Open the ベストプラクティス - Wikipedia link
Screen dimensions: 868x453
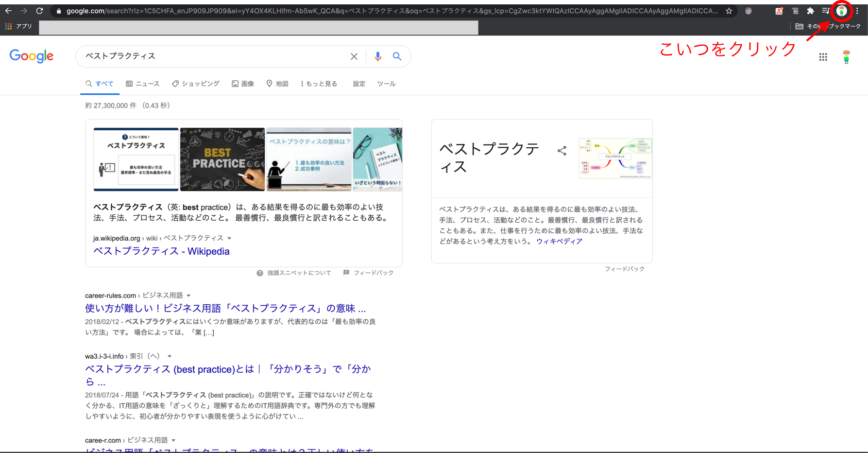point(161,251)
